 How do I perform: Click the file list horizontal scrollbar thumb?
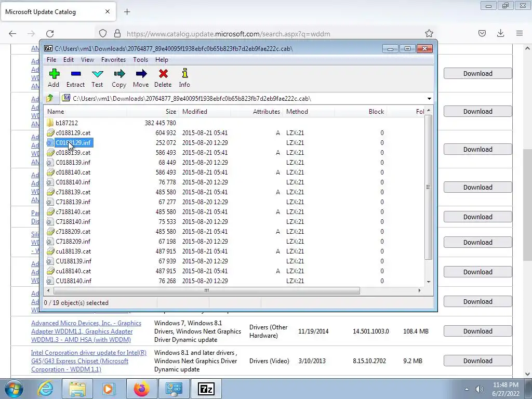[x=207, y=290]
